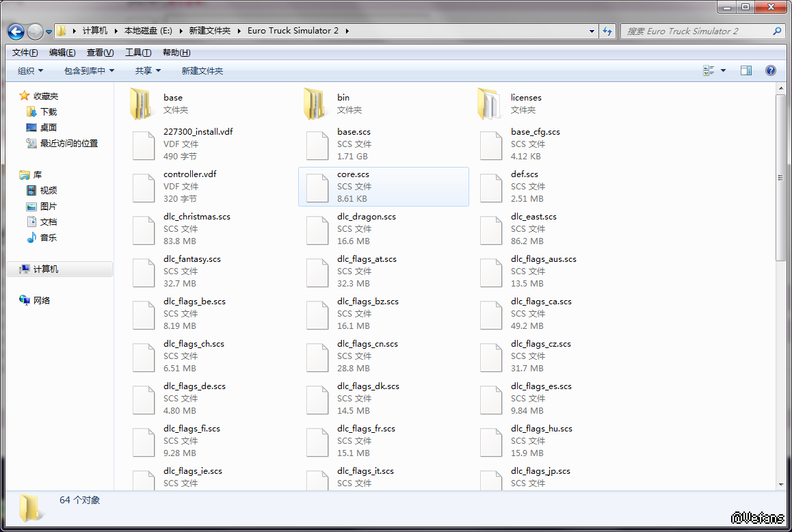Select the base.scs file icon
Image resolution: width=792 pixels, height=532 pixels.
point(317,144)
